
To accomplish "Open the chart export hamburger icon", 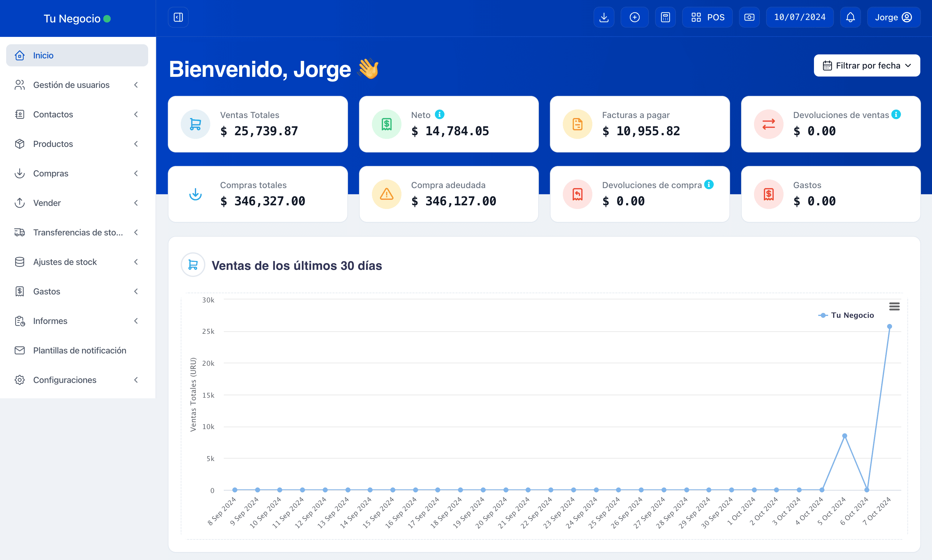I will (x=894, y=306).
